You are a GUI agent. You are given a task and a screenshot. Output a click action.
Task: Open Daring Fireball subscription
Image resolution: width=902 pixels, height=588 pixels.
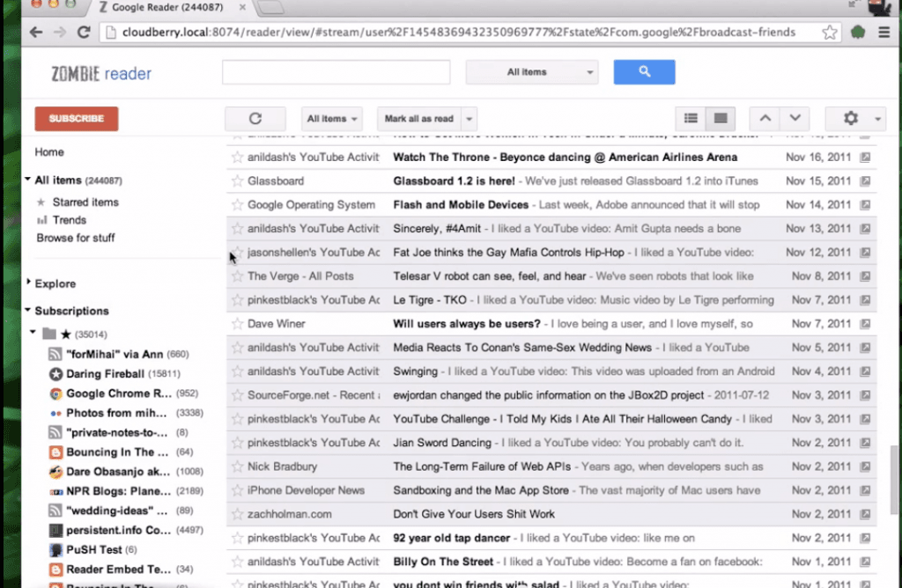(106, 374)
